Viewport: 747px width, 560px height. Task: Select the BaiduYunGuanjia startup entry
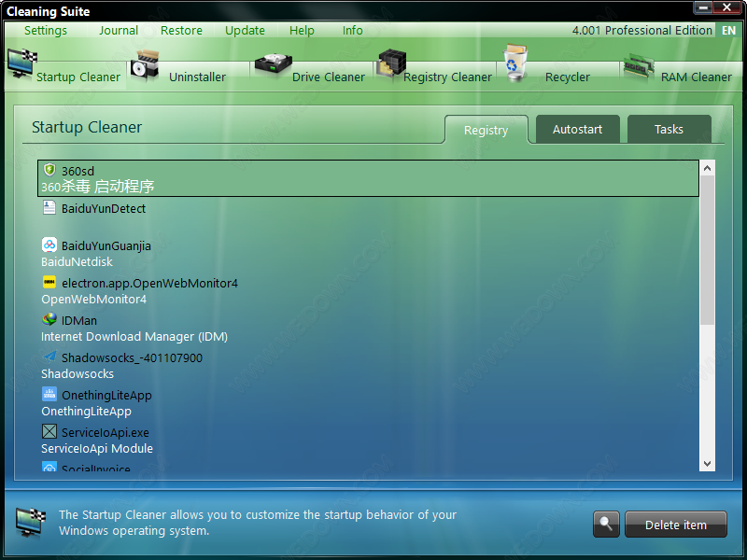[x=106, y=245]
